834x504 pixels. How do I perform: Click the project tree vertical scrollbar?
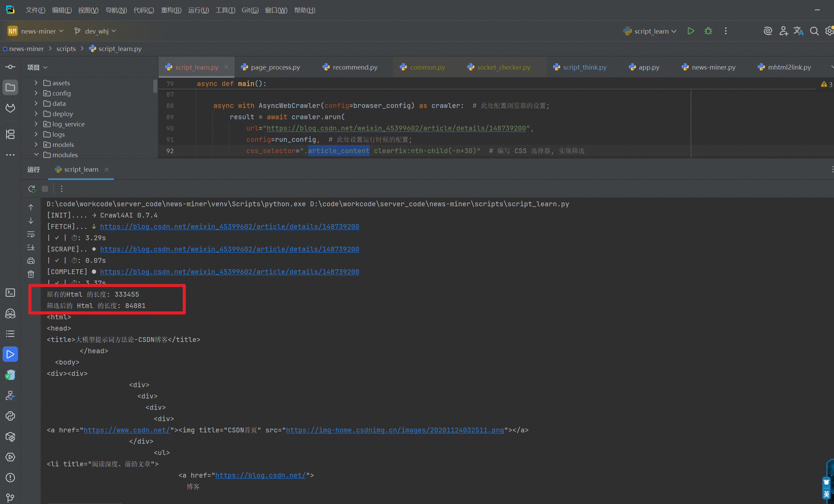click(155, 86)
